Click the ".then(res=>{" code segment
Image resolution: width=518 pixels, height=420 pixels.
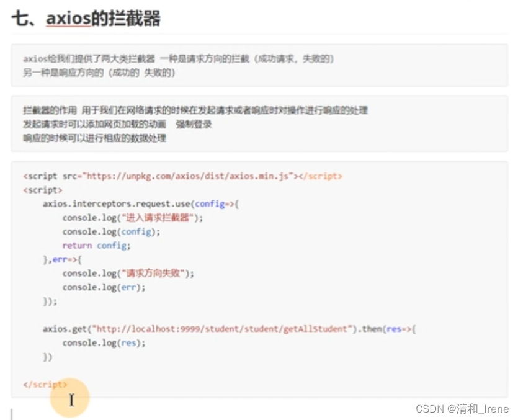[x=388, y=329]
